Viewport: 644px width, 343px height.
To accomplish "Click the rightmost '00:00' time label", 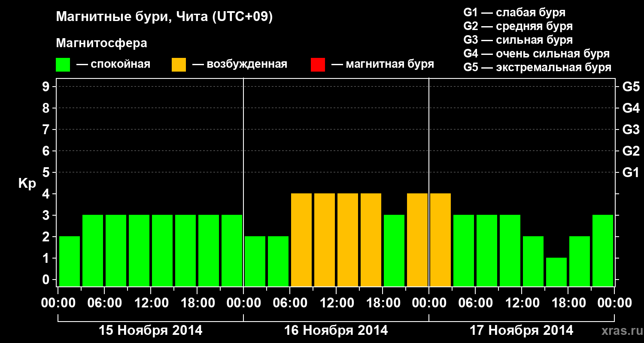I will click(x=614, y=303).
